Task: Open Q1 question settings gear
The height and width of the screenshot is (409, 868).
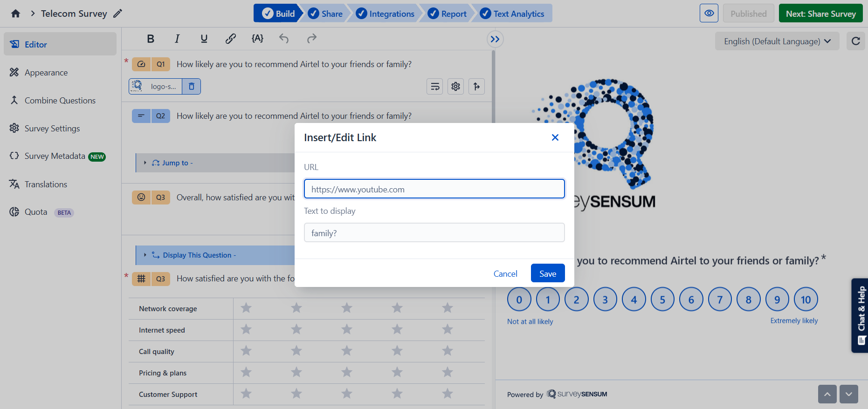Action: [x=456, y=86]
